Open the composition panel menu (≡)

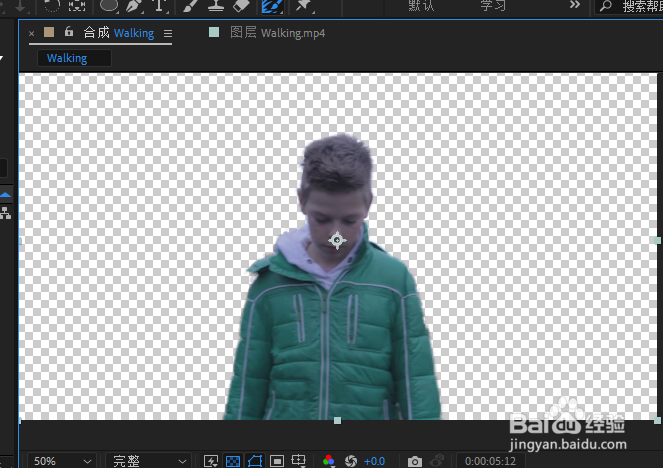(x=168, y=33)
